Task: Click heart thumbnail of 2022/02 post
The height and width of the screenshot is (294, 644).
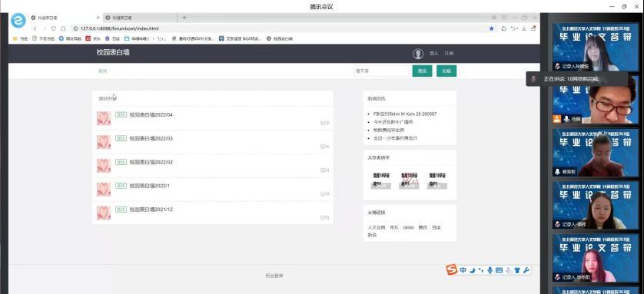Action: 104,166
